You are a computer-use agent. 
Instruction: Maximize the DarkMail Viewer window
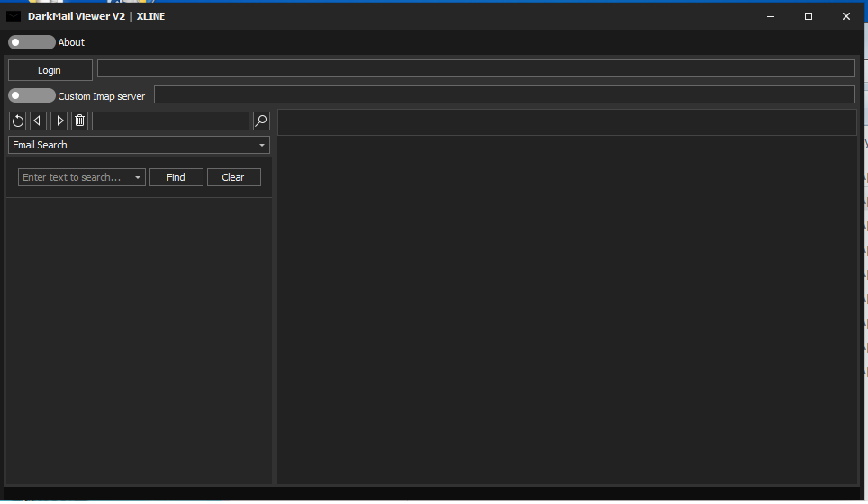(809, 16)
